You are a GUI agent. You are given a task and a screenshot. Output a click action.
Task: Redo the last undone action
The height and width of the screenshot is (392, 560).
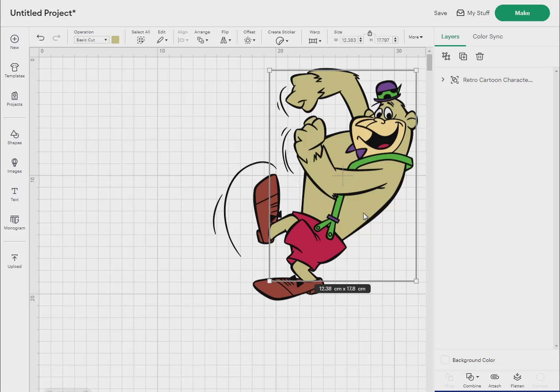click(x=56, y=38)
